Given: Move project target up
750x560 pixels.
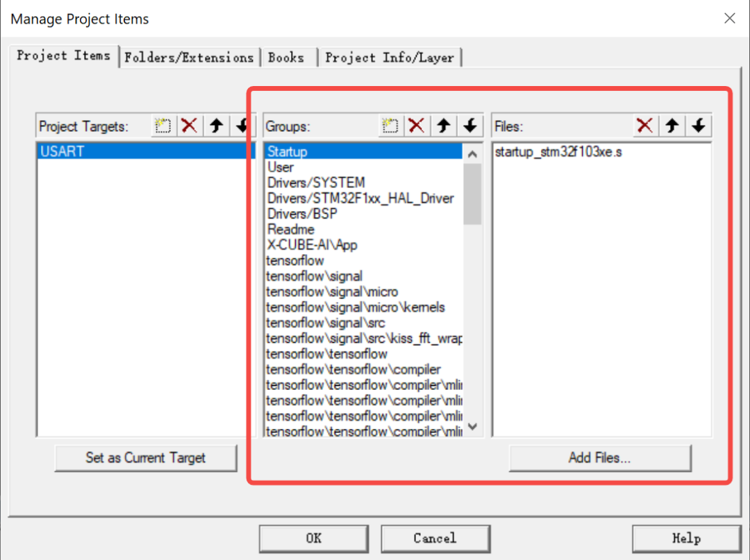Looking at the screenshot, I should point(216,126).
